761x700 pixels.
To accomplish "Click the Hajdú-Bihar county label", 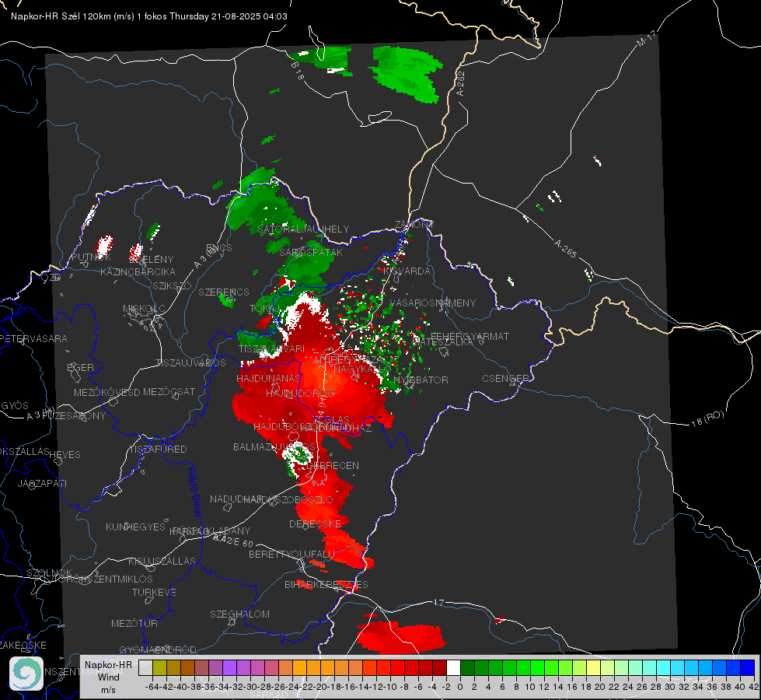I will (x=194, y=492).
